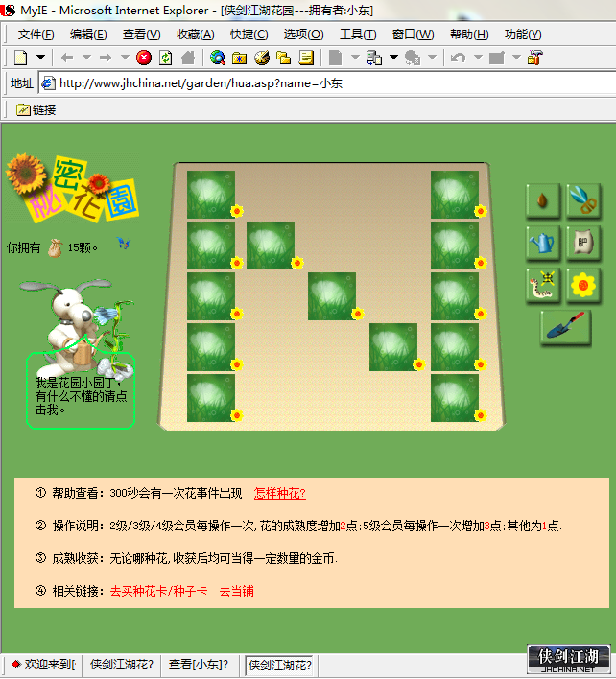Click the new blank page toolbar icon
The height and width of the screenshot is (679, 616).
click(x=21, y=58)
